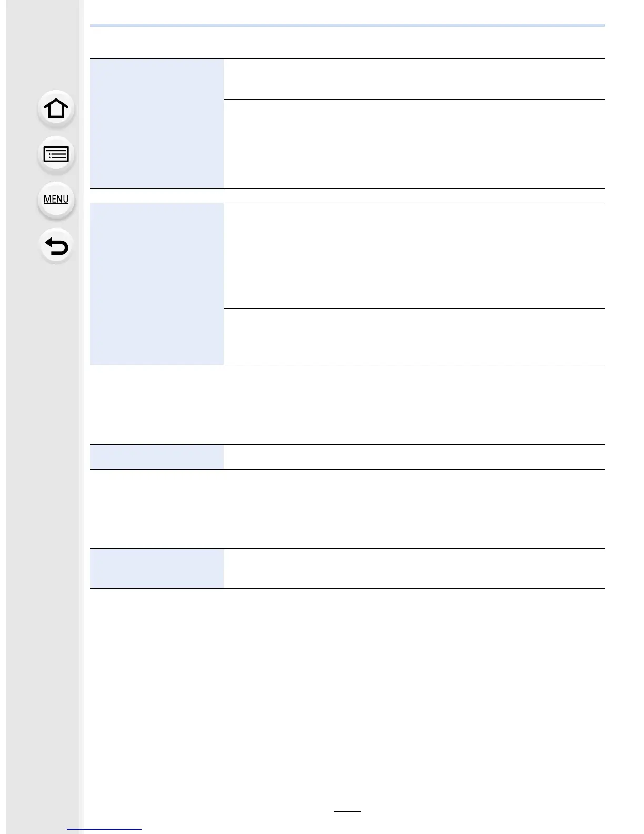Return to previous page with back arrow
The width and height of the screenshot is (644, 834).
56,246
